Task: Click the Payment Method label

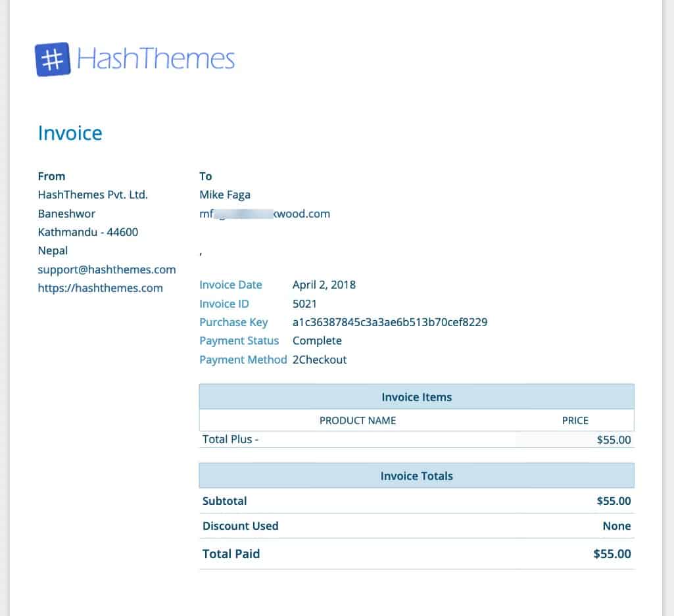Action: tap(243, 360)
